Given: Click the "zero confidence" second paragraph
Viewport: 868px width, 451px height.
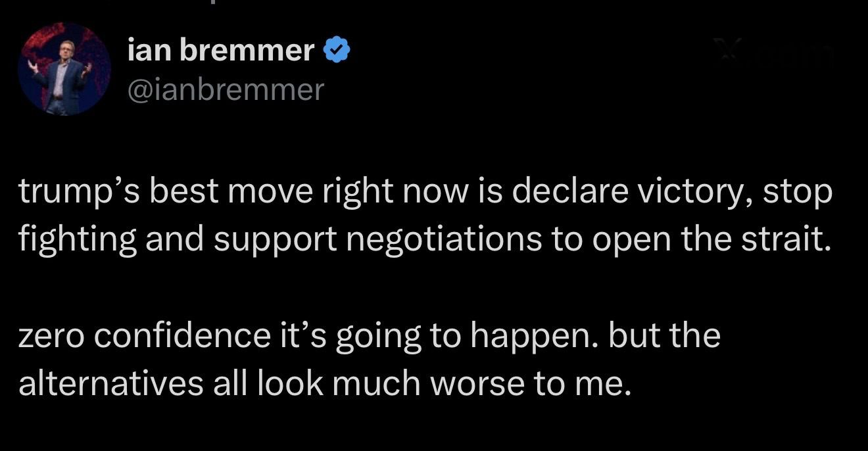Looking at the screenshot, I should pyautogui.click(x=369, y=360).
